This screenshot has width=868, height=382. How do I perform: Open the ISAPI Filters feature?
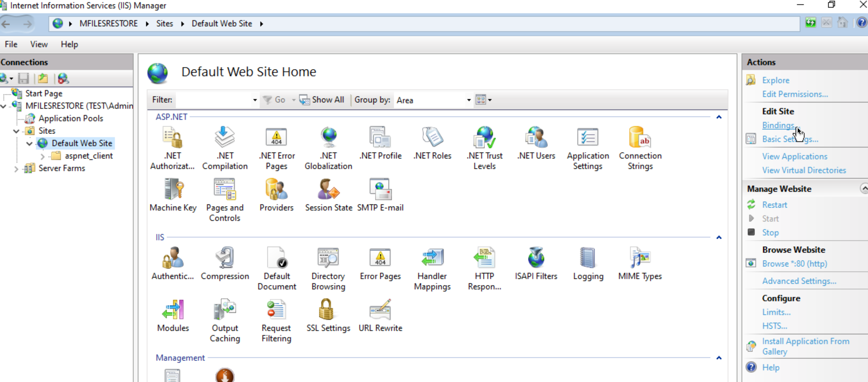pos(536,263)
